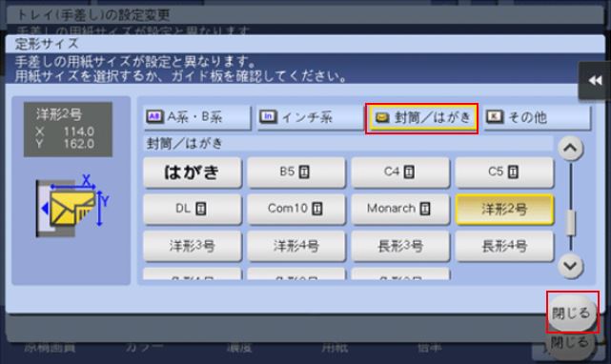Close the dialog with the 閉じる button

[572, 313]
